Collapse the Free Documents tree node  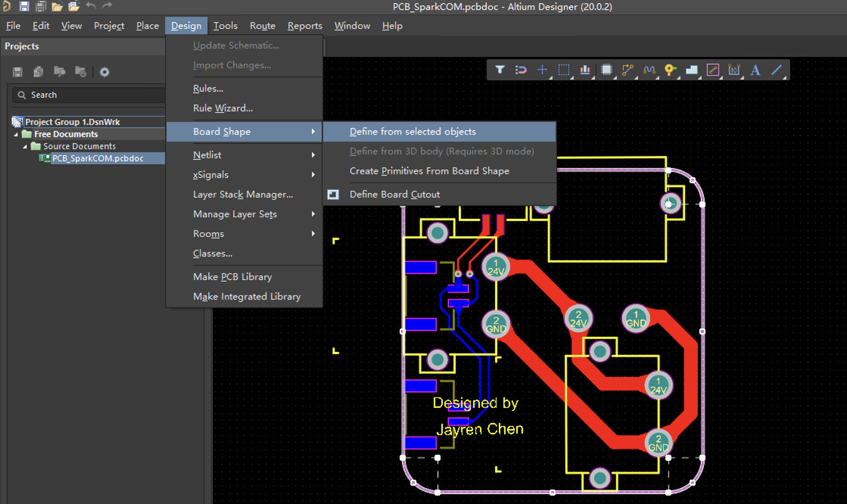tap(16, 134)
